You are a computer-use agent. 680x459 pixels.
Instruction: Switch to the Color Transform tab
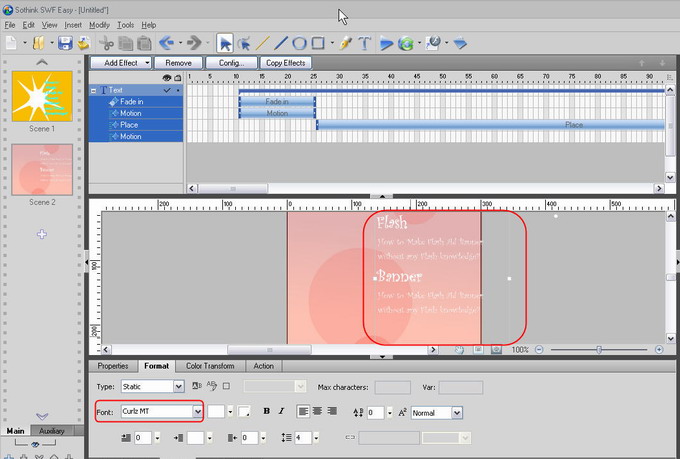[x=210, y=366]
